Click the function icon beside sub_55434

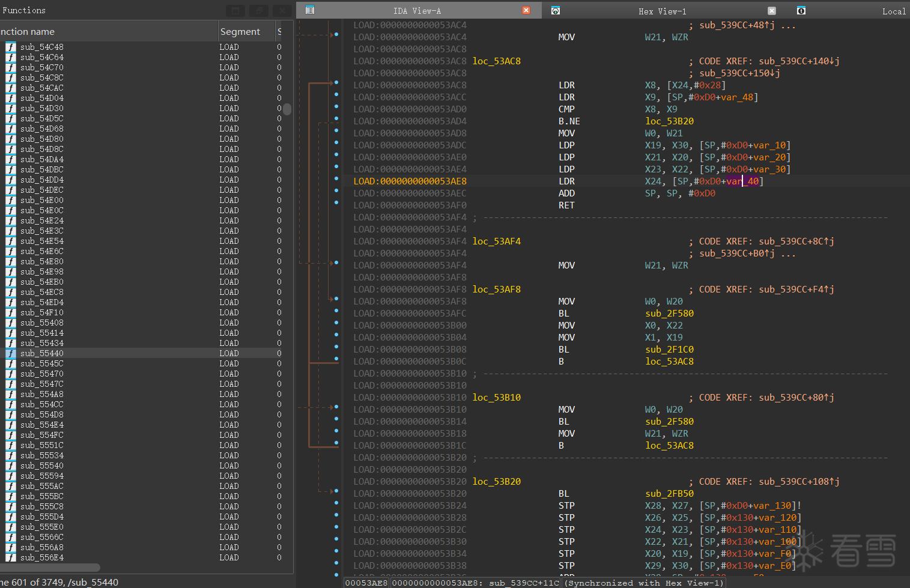click(x=11, y=343)
